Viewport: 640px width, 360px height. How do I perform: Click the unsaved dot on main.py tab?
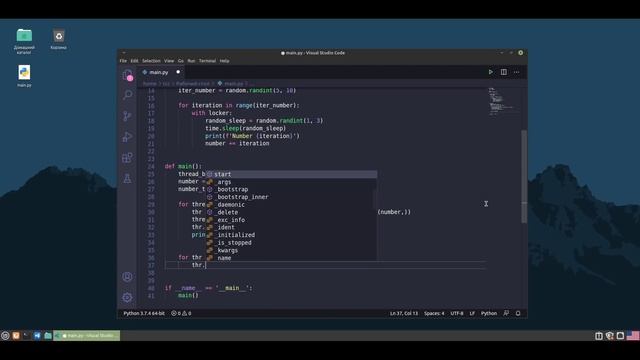178,72
